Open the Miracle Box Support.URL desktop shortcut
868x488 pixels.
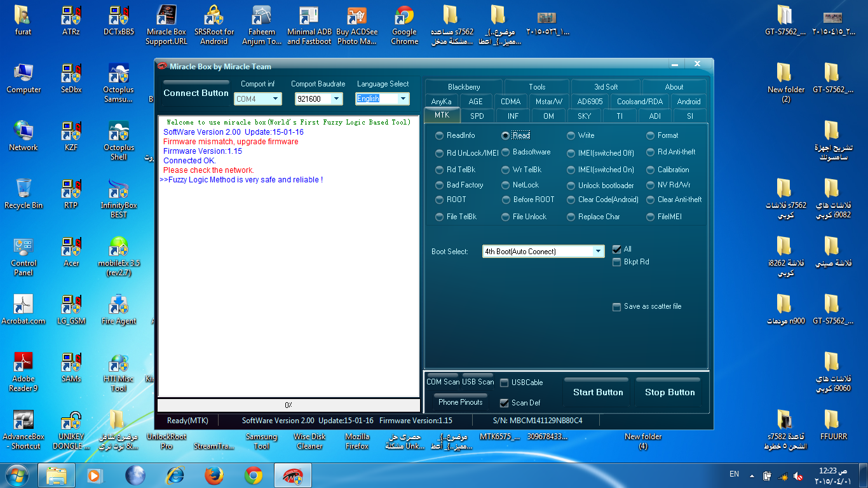(x=166, y=25)
